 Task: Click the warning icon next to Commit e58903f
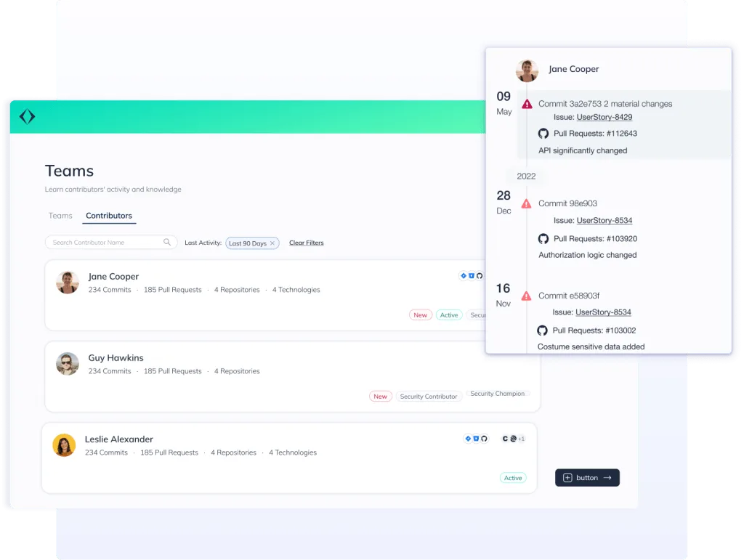pyautogui.click(x=528, y=295)
